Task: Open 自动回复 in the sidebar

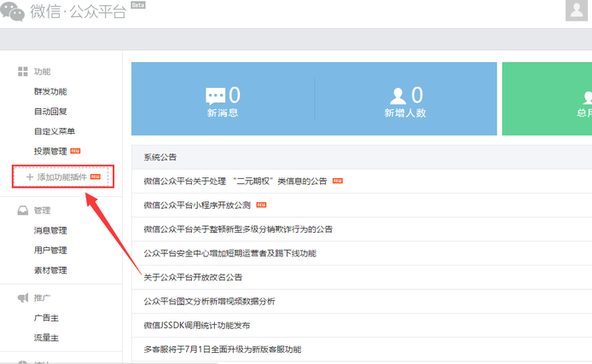Action: coord(50,112)
